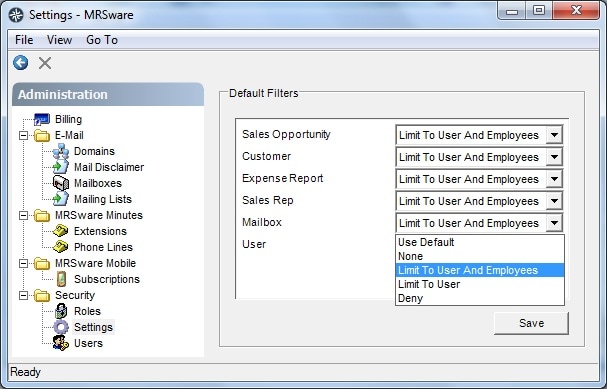Select the MRSware Mobile label

click(96, 263)
